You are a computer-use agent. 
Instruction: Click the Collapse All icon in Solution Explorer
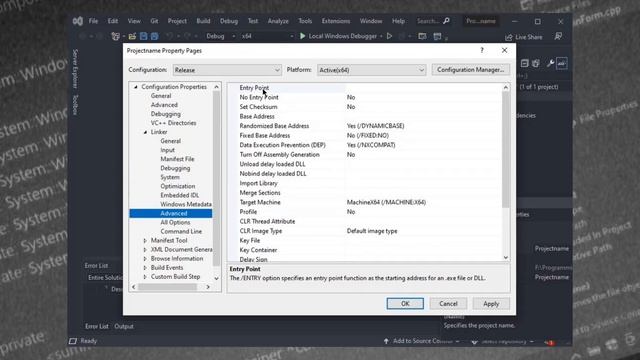click(524, 63)
